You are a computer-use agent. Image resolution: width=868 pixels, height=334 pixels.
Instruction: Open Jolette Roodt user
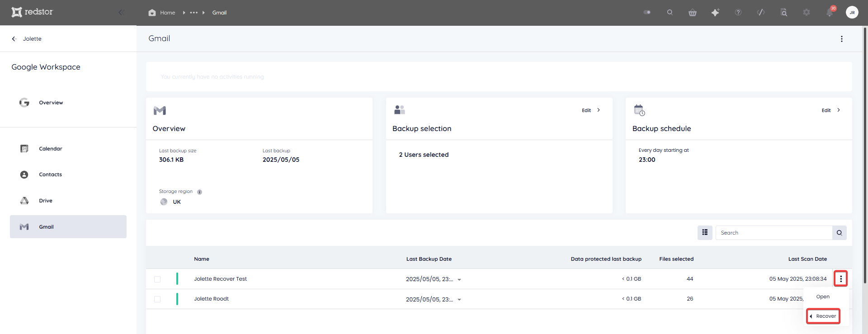(x=212, y=299)
